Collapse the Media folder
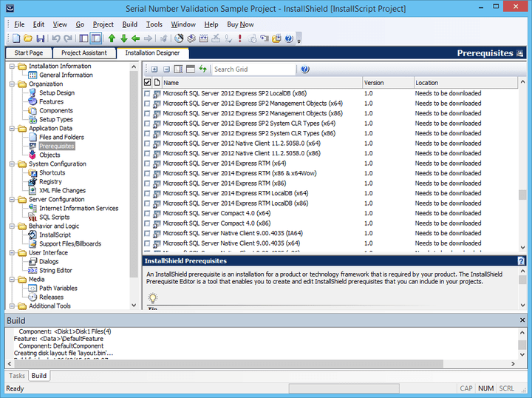The image size is (532, 398). click(x=13, y=279)
